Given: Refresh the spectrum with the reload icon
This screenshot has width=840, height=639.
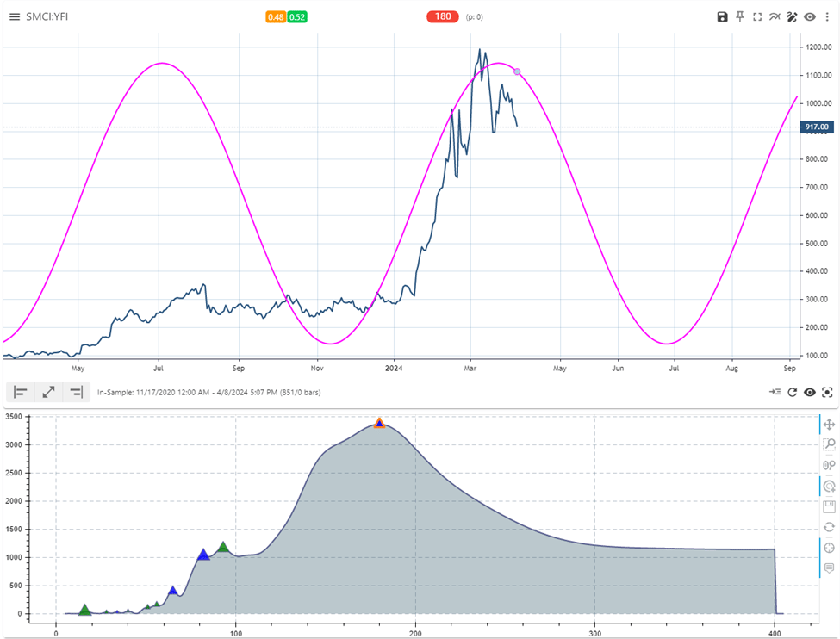Looking at the screenshot, I should [793, 392].
